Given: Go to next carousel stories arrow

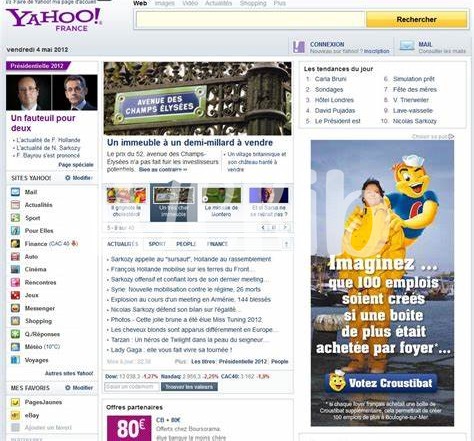Looking at the screenshot, I should tap(285, 228).
